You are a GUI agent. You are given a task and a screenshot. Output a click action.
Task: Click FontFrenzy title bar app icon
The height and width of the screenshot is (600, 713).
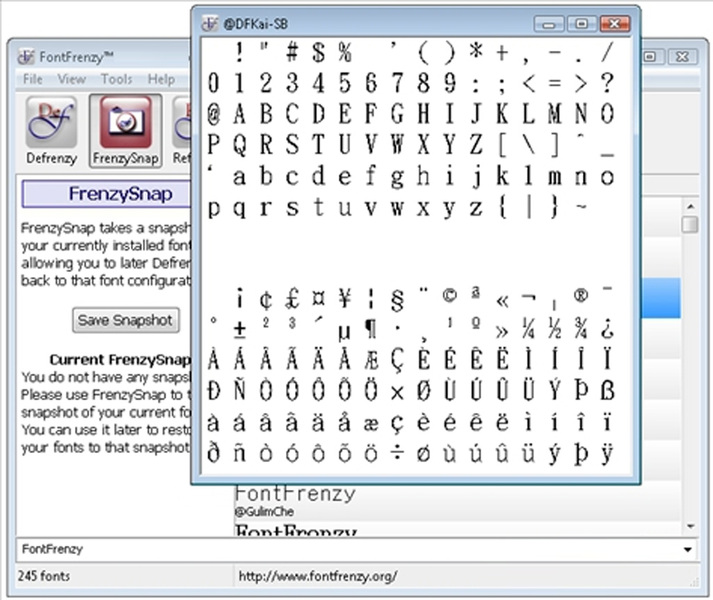[x=26, y=56]
